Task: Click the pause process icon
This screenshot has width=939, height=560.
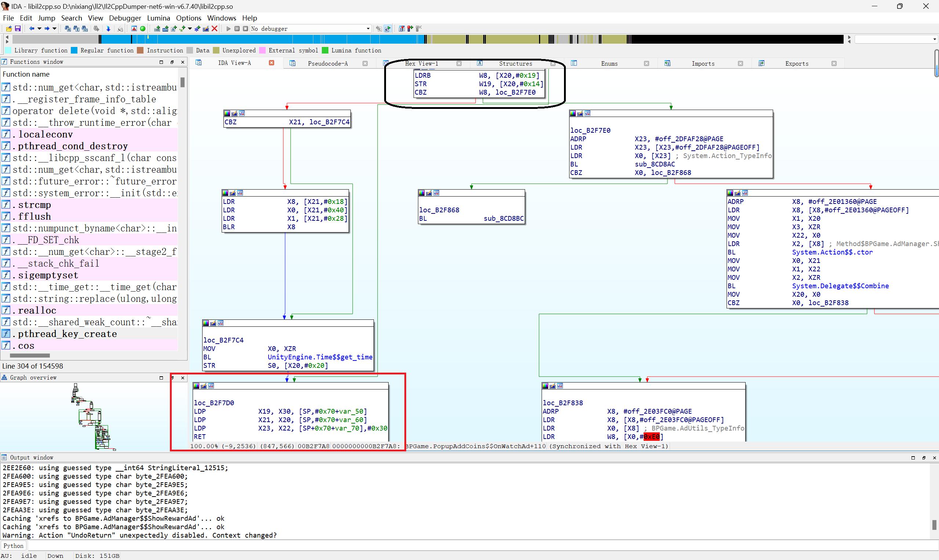Action: coord(237,29)
